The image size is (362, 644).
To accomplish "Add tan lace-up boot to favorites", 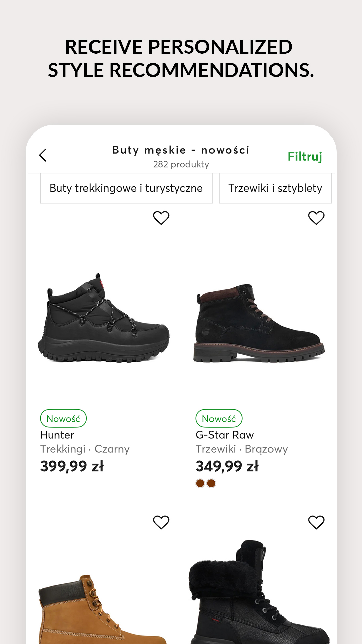I will pyautogui.click(x=161, y=522).
